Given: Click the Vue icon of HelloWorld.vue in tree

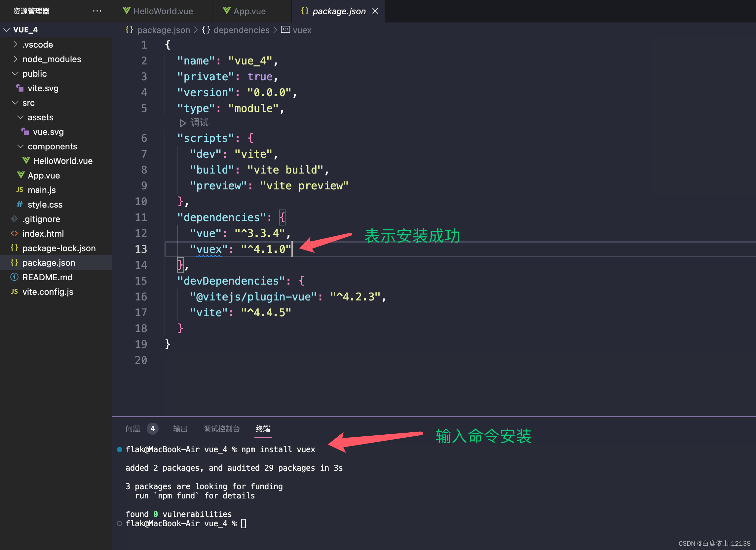Looking at the screenshot, I should (26, 161).
